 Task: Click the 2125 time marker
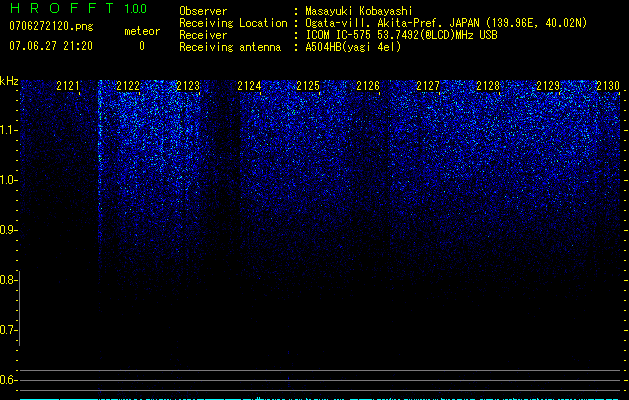click(x=308, y=86)
